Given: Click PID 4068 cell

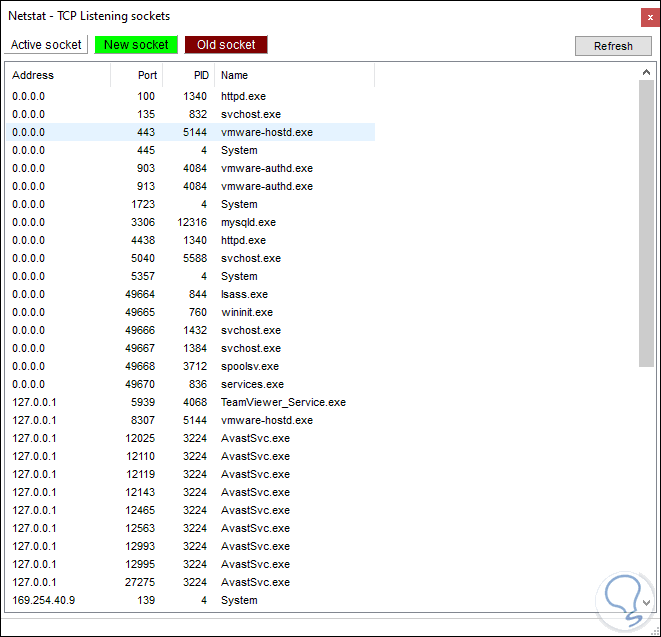Looking at the screenshot, I should tap(195, 402).
